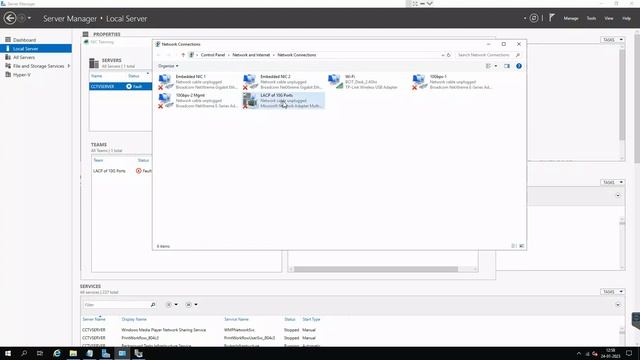Screen dimensions: 640x360
Task: Open the TASKS dropdown in the middle-right panel
Action: click(612, 182)
